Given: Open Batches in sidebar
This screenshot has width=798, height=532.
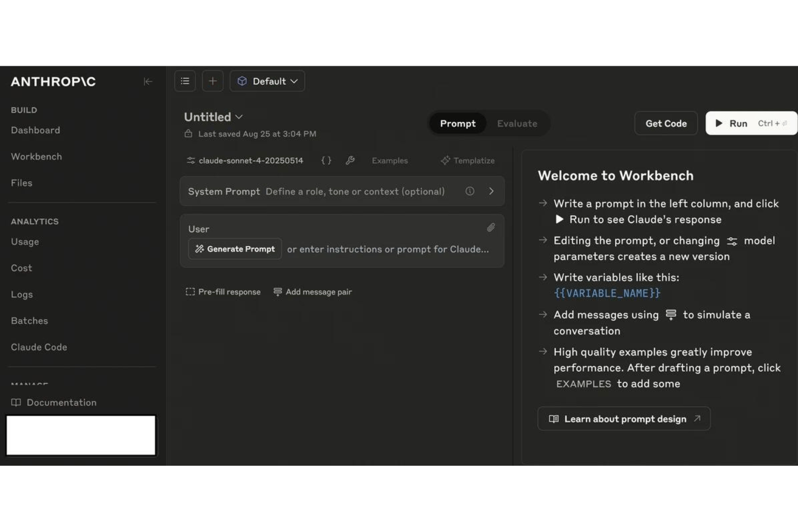Looking at the screenshot, I should (x=30, y=321).
